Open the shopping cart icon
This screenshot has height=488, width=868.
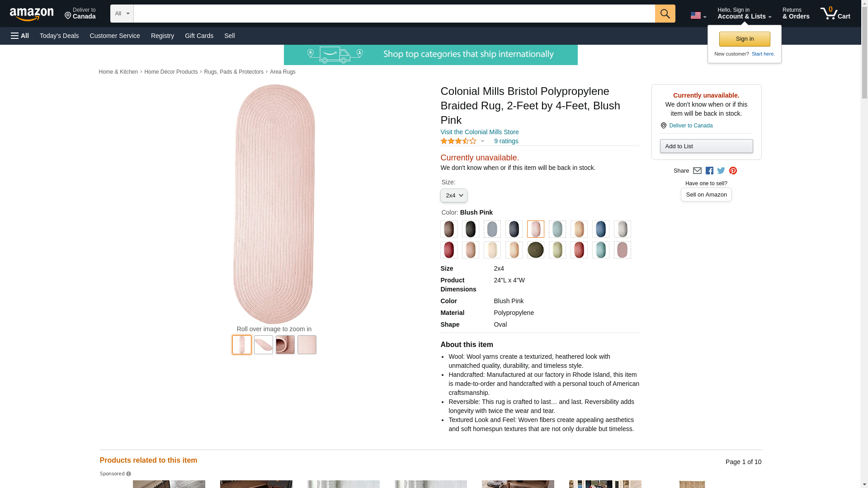835,14
